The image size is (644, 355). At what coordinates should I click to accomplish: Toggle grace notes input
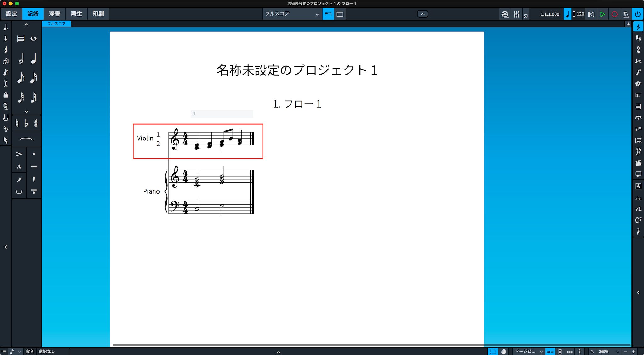pyautogui.click(x=6, y=72)
